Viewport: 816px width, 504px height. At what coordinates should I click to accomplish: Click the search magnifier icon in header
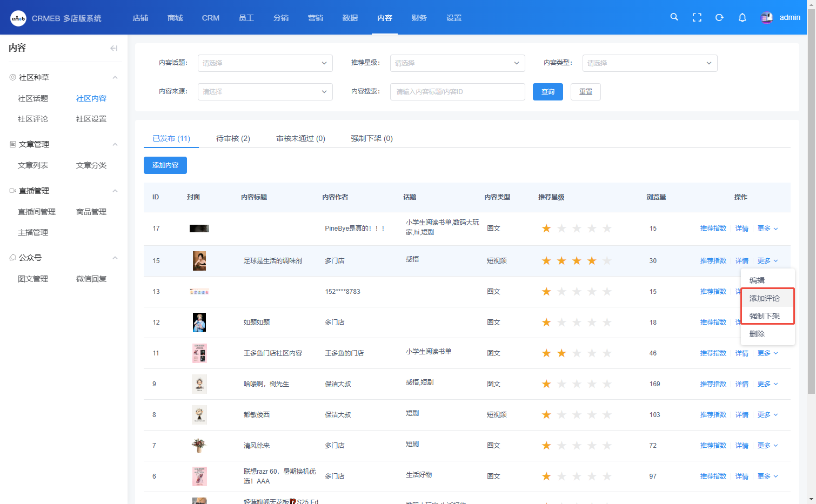pos(674,17)
